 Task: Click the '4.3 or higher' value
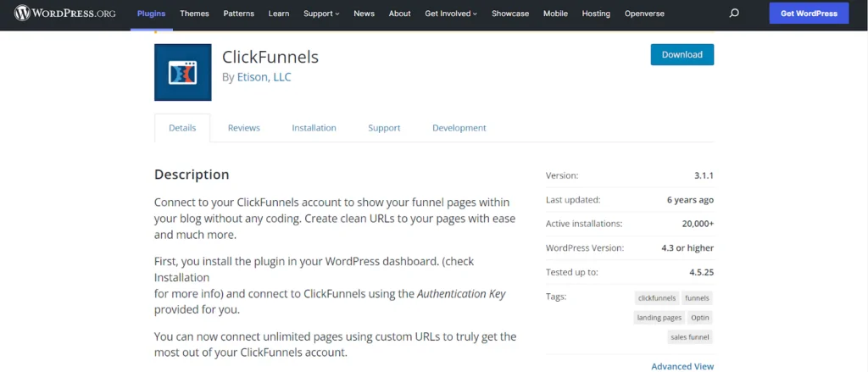tap(687, 248)
